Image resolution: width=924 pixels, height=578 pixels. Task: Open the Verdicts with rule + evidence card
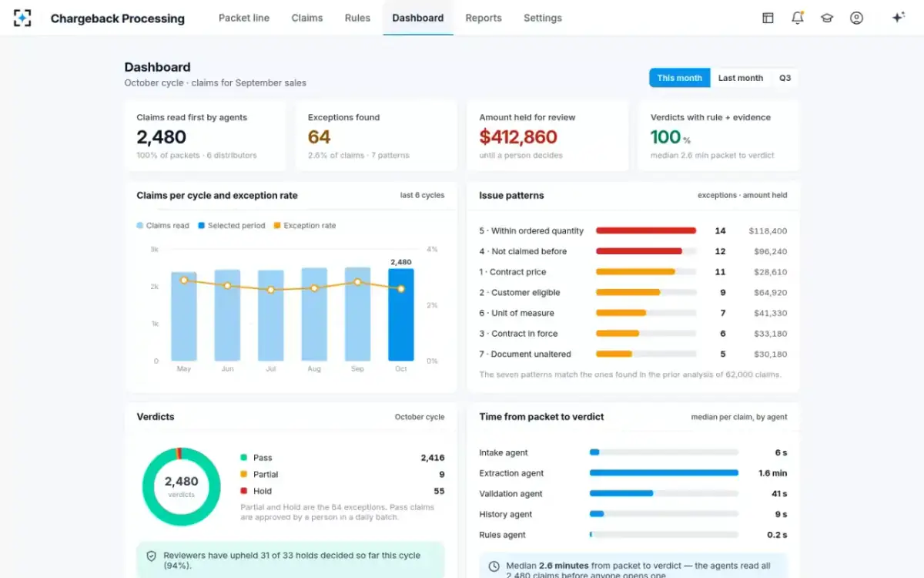point(719,136)
